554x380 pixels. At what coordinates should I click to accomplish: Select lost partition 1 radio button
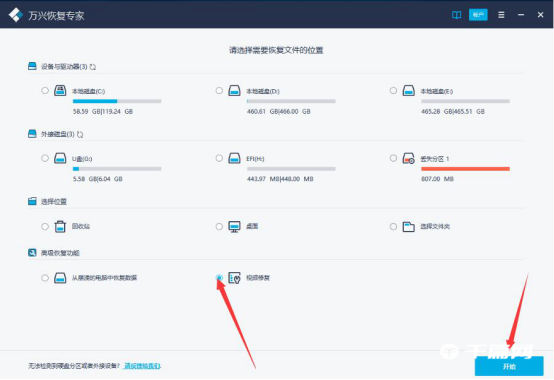coord(393,158)
